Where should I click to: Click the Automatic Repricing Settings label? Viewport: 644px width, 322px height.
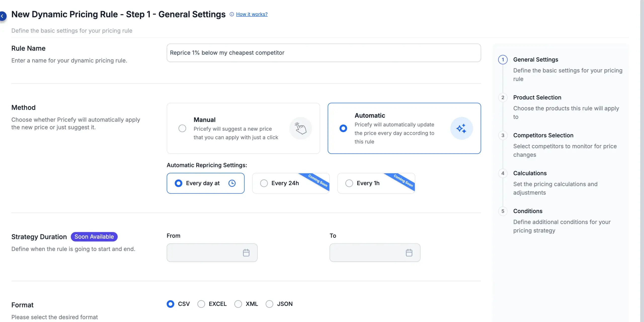coord(207,165)
